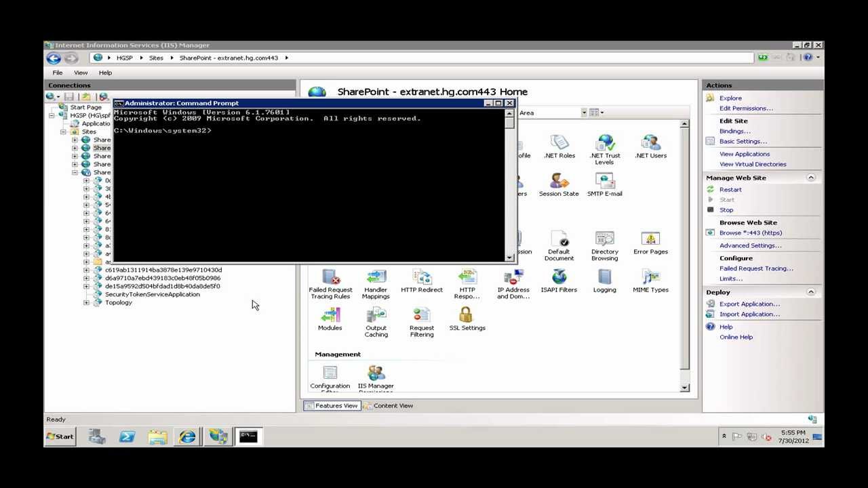Open the view layout icon dropdown

tap(595, 113)
